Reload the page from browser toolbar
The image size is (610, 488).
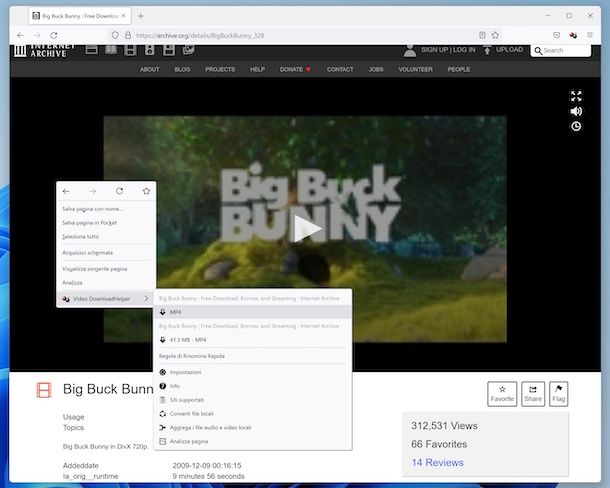coord(54,35)
